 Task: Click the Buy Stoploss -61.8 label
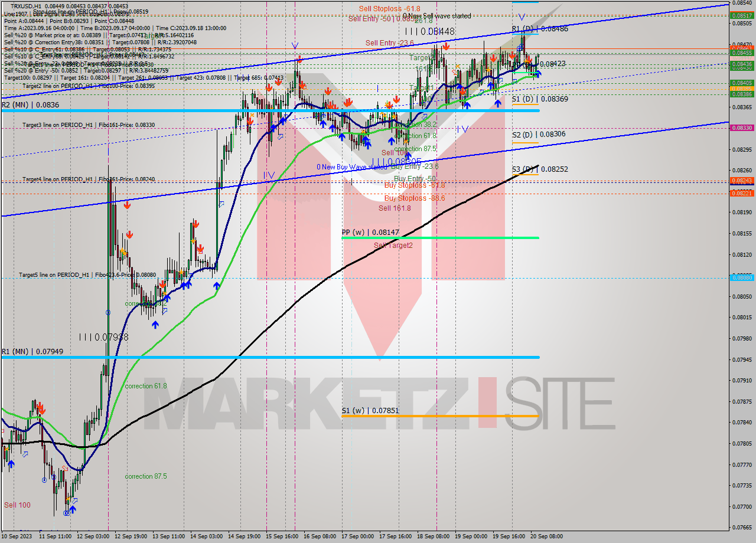coord(415,185)
